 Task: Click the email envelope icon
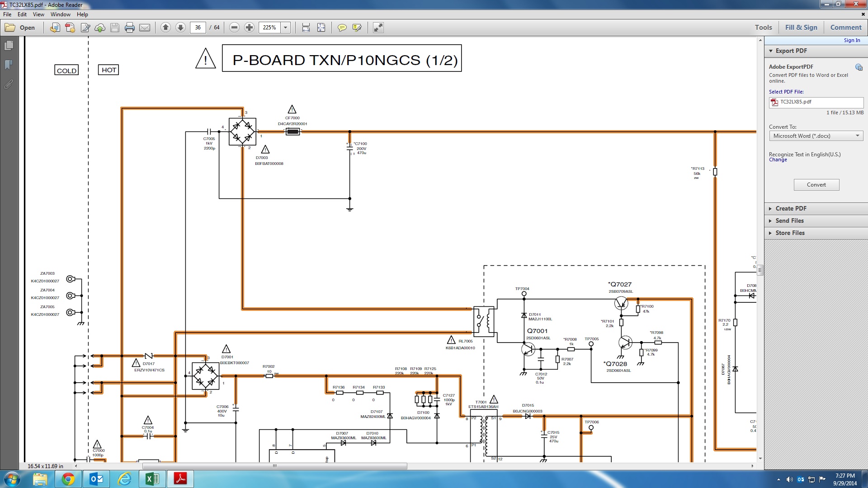click(145, 28)
